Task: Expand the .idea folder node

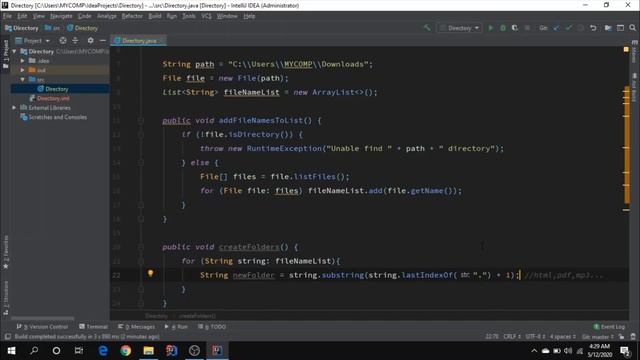Action: (x=23, y=61)
